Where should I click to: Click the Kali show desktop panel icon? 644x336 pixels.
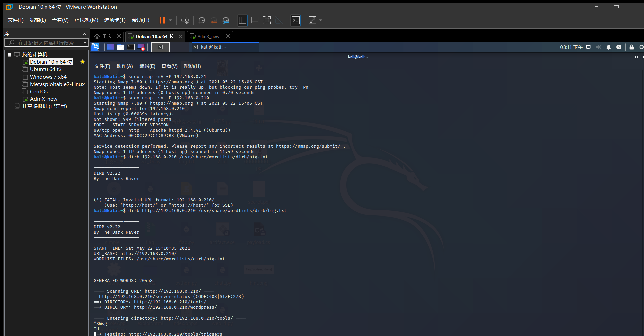pyautogui.click(x=111, y=47)
